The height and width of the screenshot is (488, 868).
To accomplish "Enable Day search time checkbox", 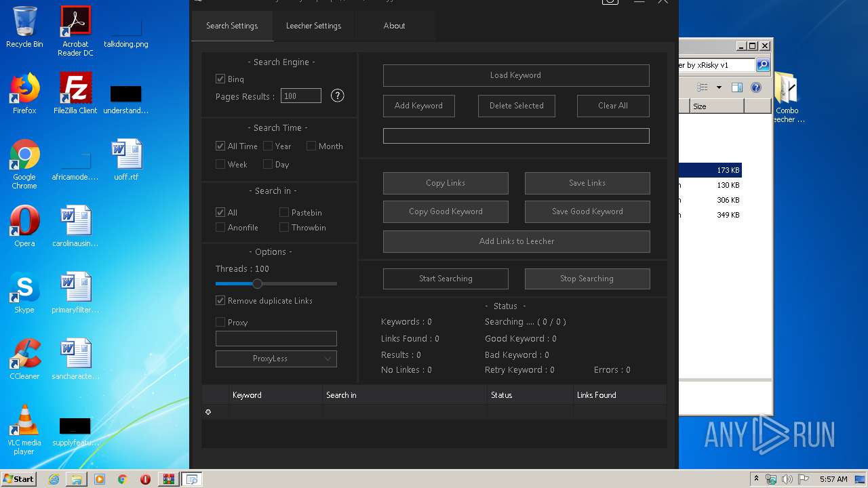I will 268,164.
